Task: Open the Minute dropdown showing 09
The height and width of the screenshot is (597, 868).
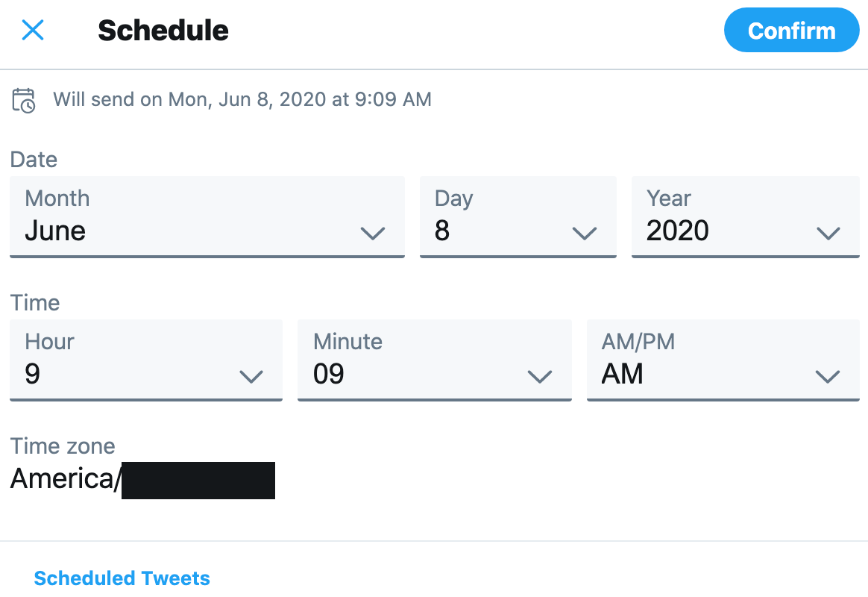Action: tap(435, 360)
